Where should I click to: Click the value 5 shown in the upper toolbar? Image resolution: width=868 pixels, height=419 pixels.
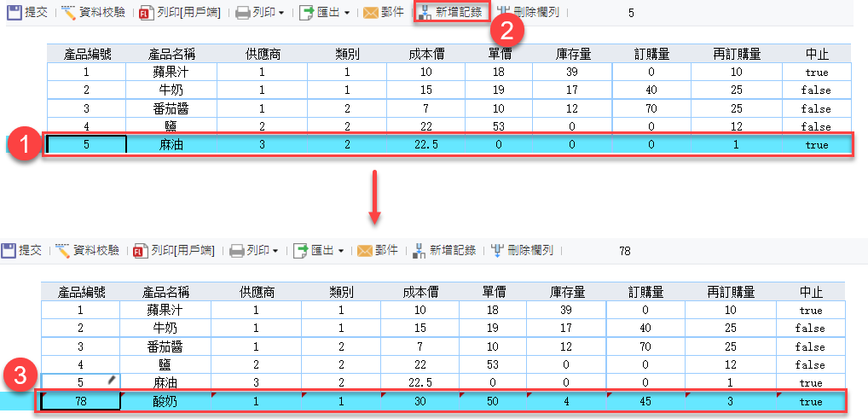[631, 13]
